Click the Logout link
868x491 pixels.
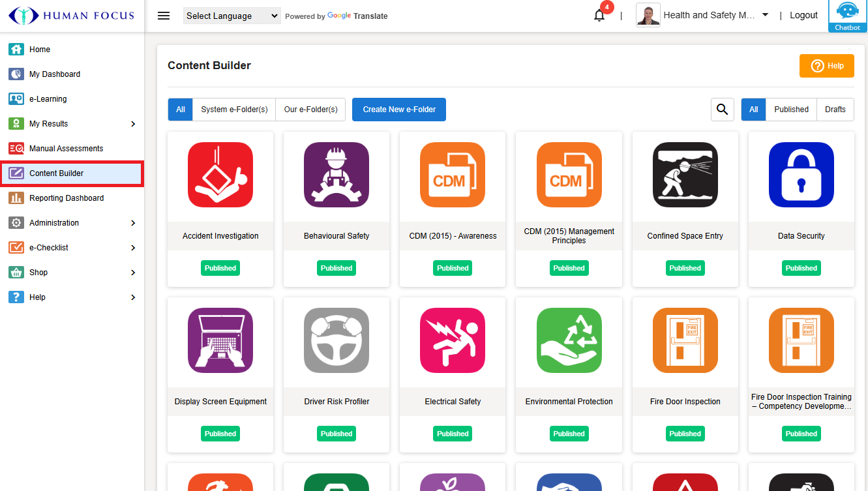[803, 15]
